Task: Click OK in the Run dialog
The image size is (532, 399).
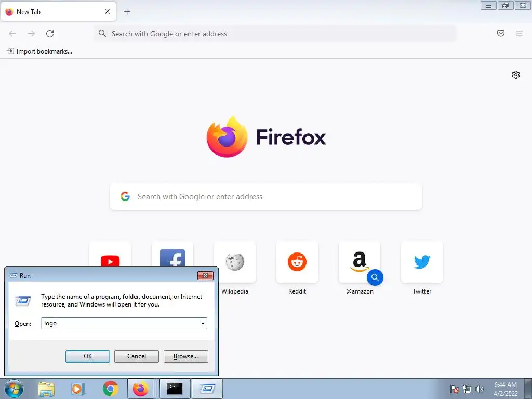Action: 87,356
